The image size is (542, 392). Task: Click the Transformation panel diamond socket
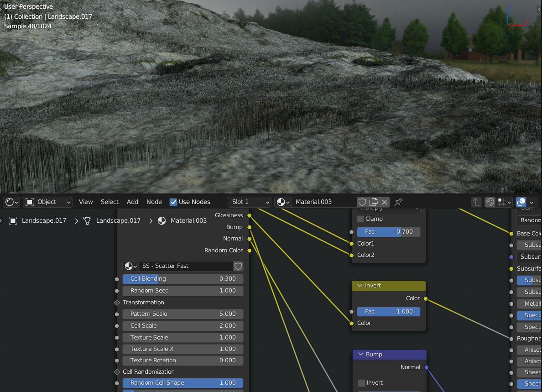117,303
